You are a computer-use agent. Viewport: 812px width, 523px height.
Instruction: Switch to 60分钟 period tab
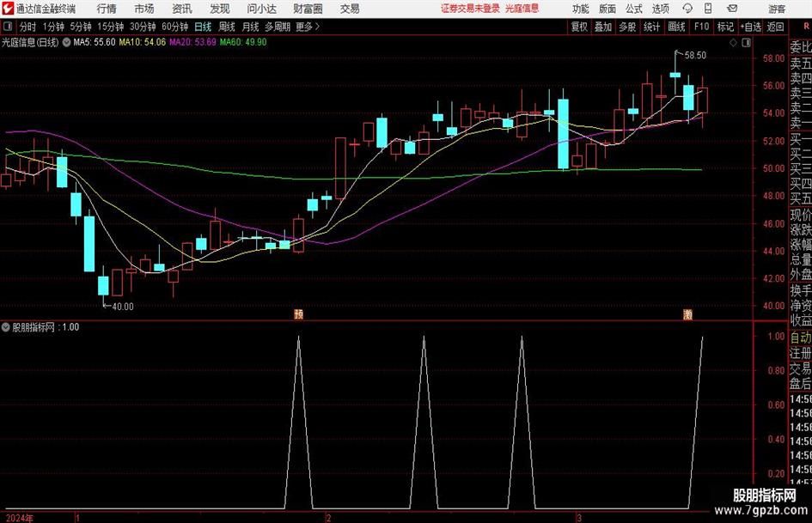(x=174, y=27)
